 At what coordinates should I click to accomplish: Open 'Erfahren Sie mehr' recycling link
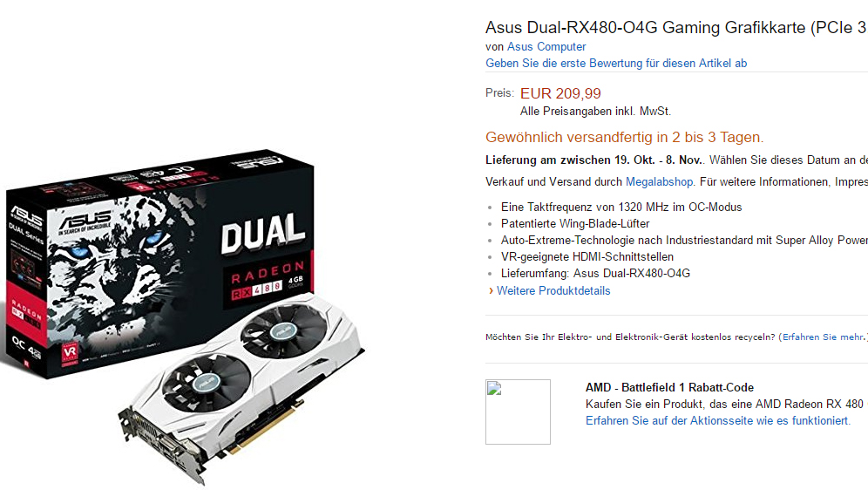pos(824,337)
